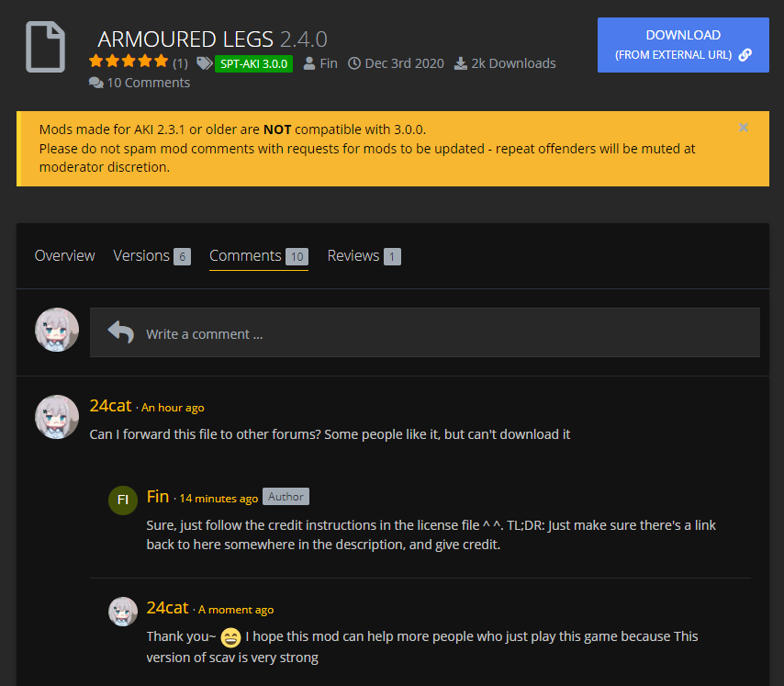Click the clock icon next to date
Viewport: 784px width, 686px height.
(354, 63)
